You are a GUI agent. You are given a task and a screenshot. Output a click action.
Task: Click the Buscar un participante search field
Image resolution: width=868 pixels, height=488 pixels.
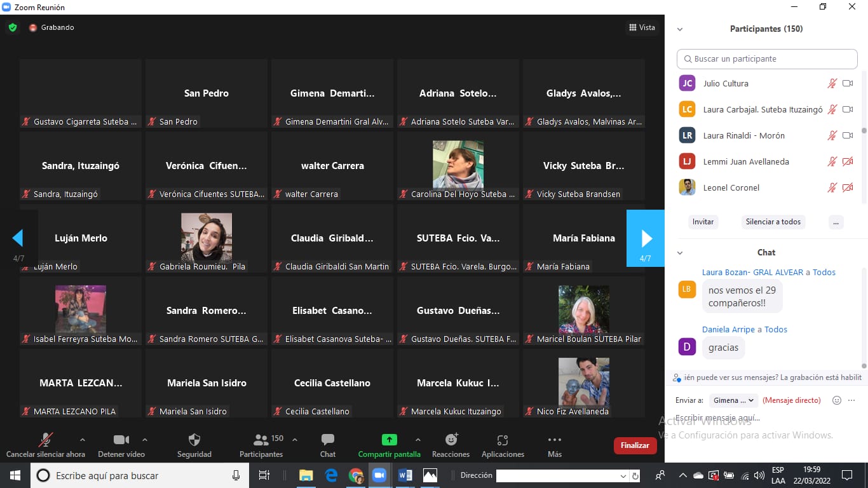point(767,58)
